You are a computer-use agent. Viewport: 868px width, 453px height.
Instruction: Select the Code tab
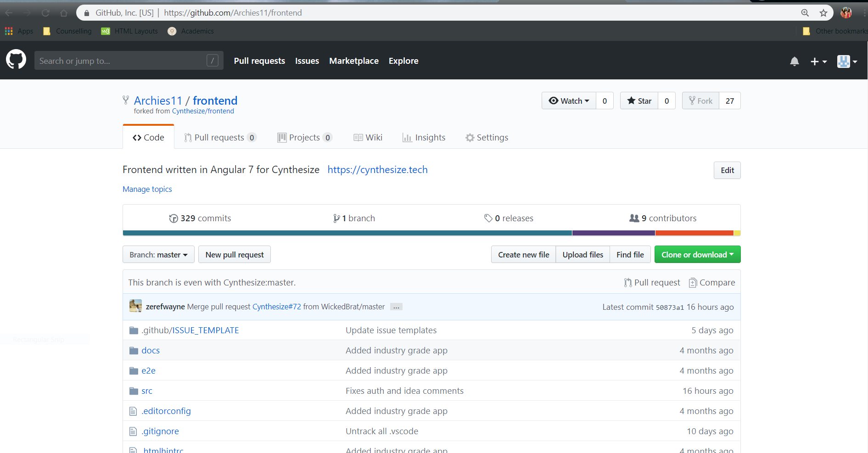pos(148,137)
